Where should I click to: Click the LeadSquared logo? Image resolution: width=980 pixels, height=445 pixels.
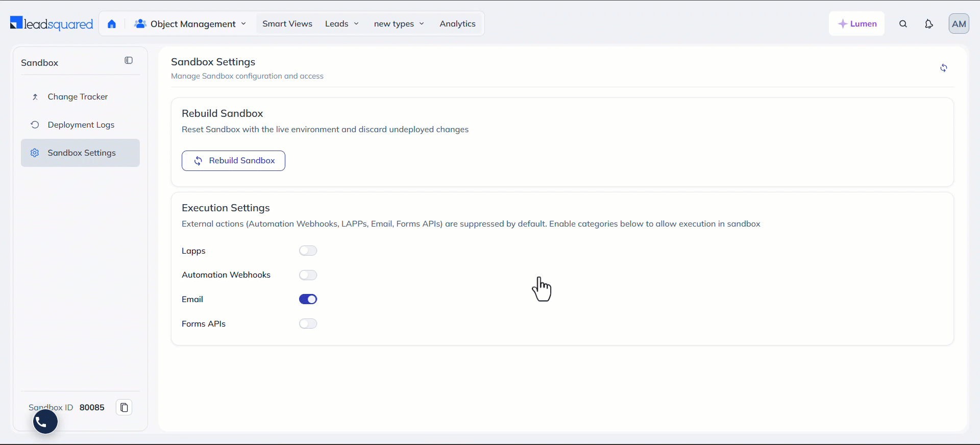[x=52, y=23]
